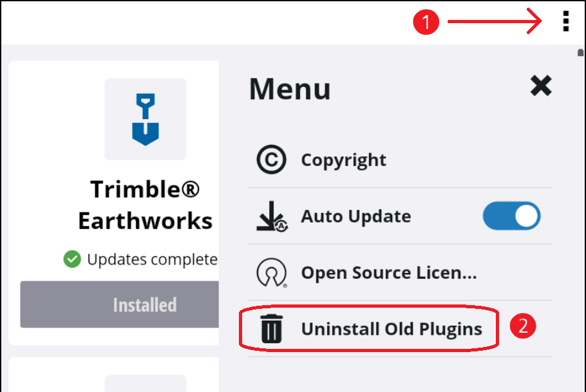586x392 pixels.
Task: Select Uninstall Old Plugins menu item
Action: pyautogui.click(x=391, y=330)
